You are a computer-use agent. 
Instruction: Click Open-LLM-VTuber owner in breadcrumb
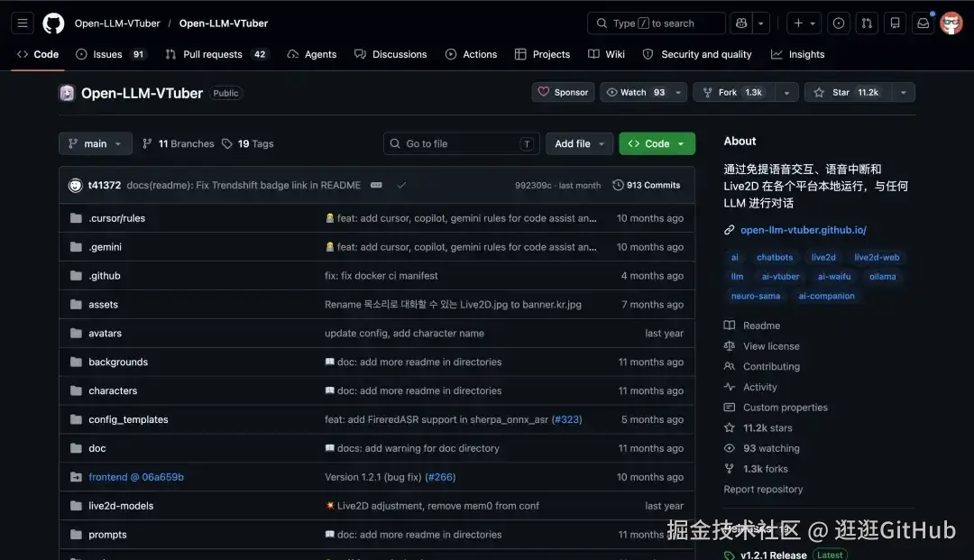pyautogui.click(x=117, y=23)
